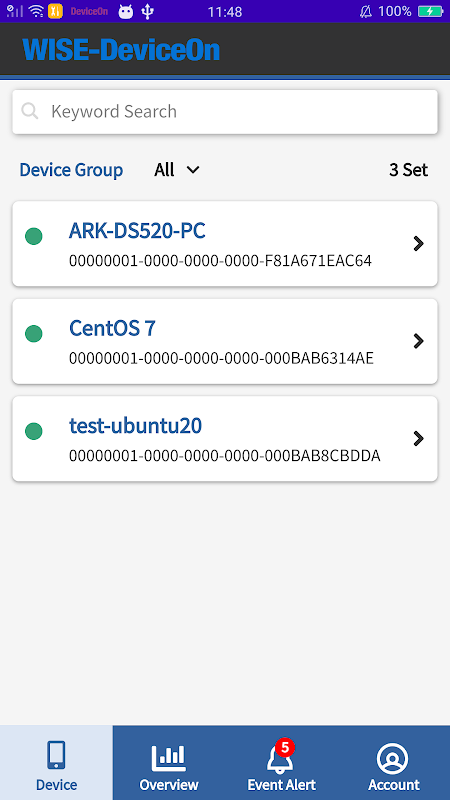Switch to the Overview tab label
The width and height of the screenshot is (450, 800).
[169, 785]
